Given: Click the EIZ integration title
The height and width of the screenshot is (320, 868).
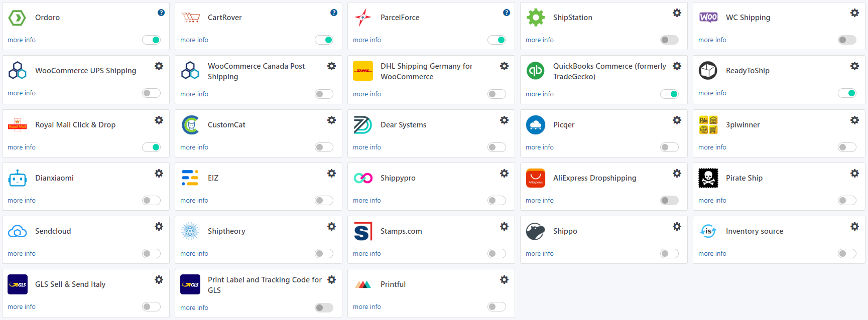Looking at the screenshot, I should click(213, 178).
